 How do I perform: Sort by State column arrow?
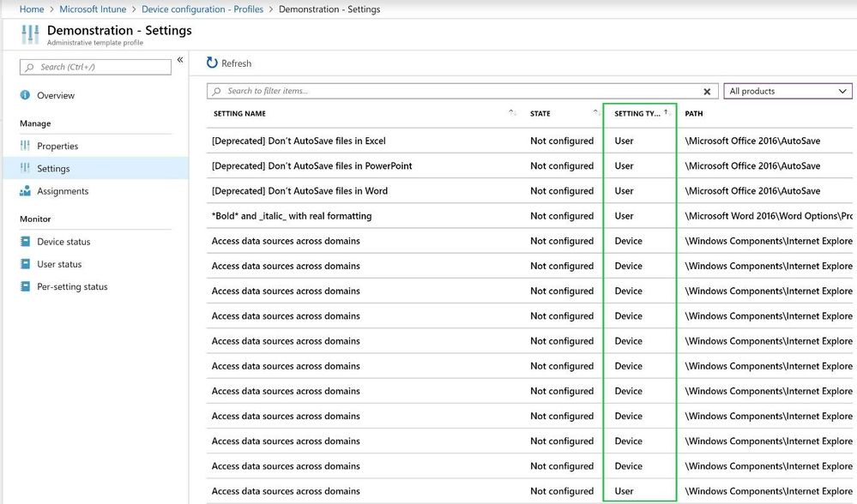point(595,112)
